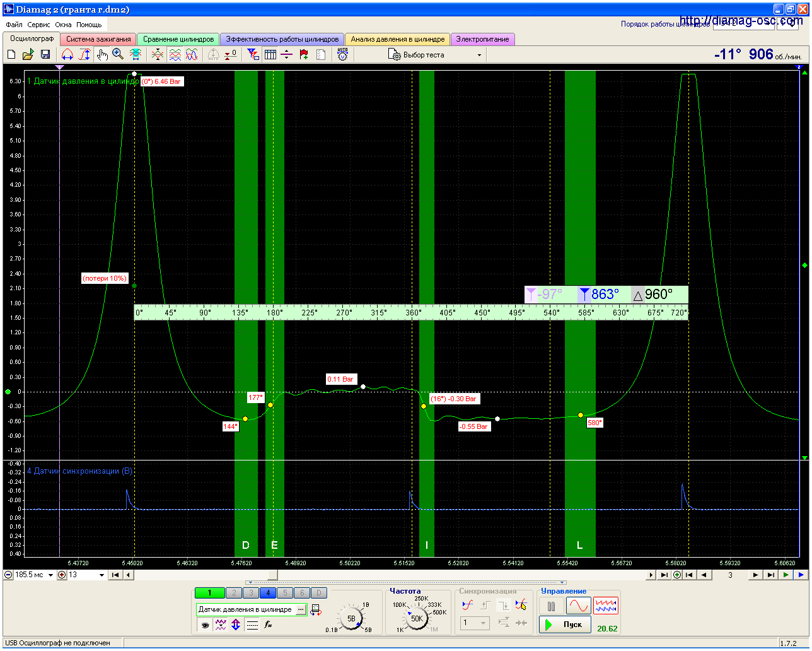812x651 pixels.
Task: Toggle channel 5 button
Action: pyautogui.click(x=285, y=593)
